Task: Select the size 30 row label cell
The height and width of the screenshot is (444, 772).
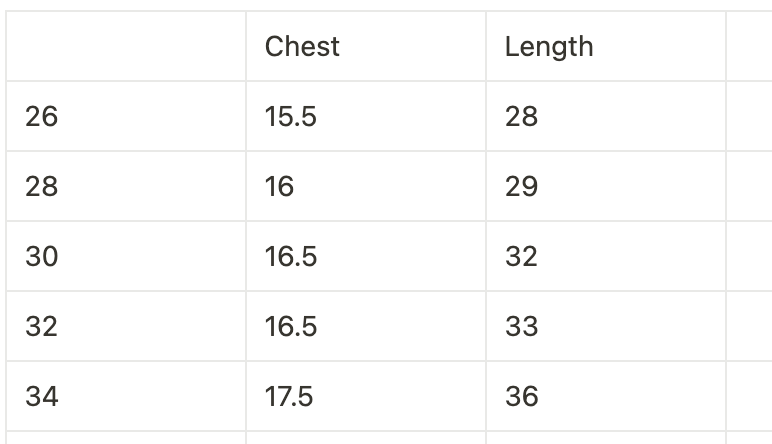Action: pos(126,257)
